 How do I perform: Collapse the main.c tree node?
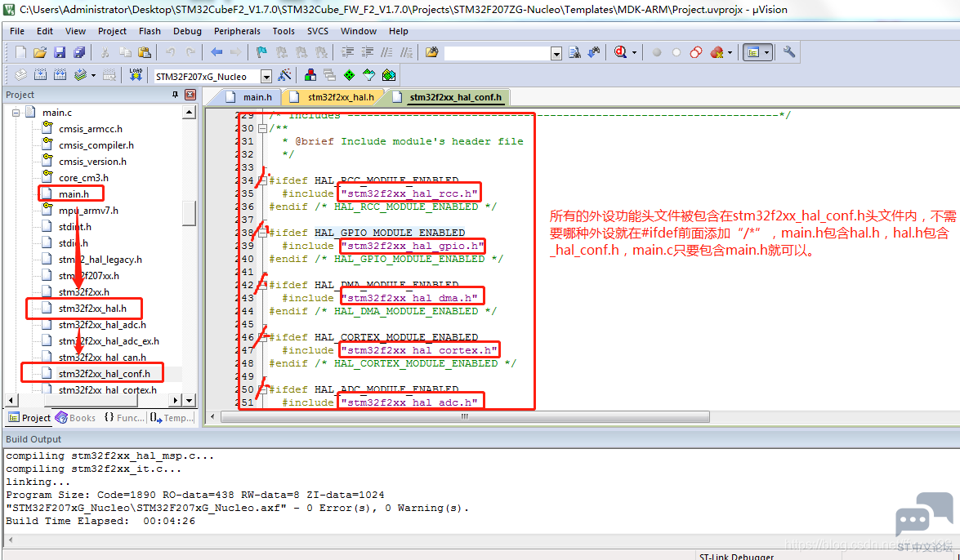[16, 113]
